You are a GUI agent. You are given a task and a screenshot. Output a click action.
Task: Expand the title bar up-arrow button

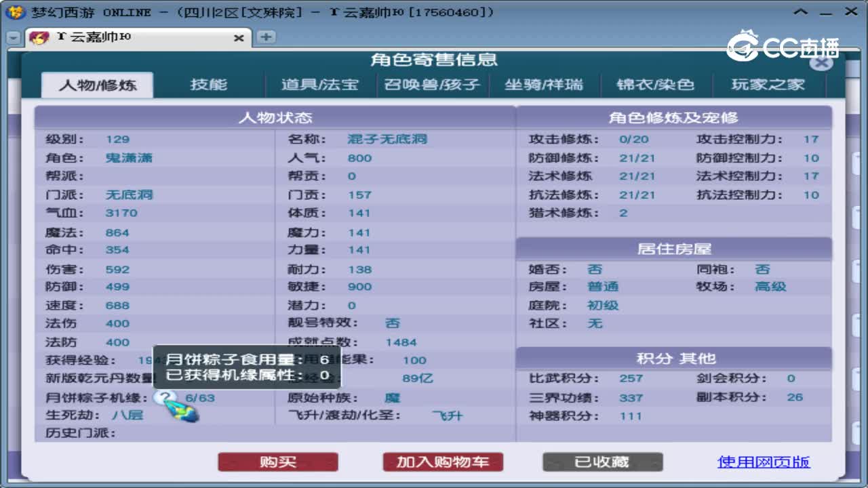coord(802,12)
